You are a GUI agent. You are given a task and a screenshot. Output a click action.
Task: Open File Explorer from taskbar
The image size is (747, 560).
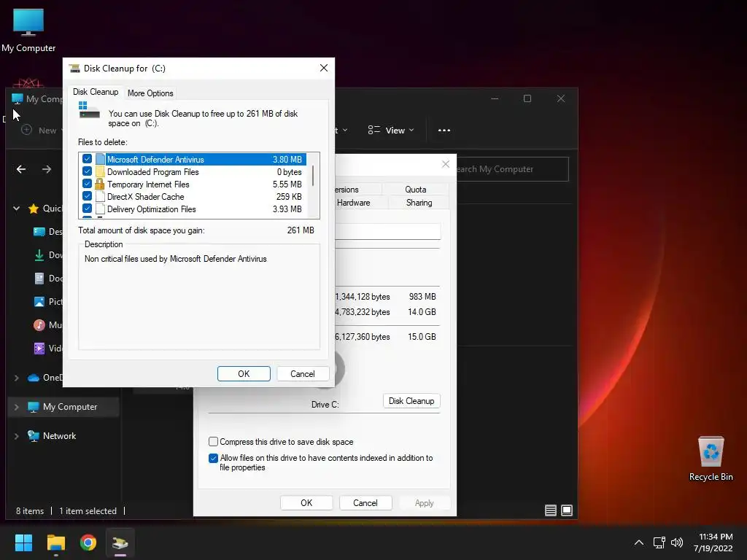pyautogui.click(x=55, y=542)
